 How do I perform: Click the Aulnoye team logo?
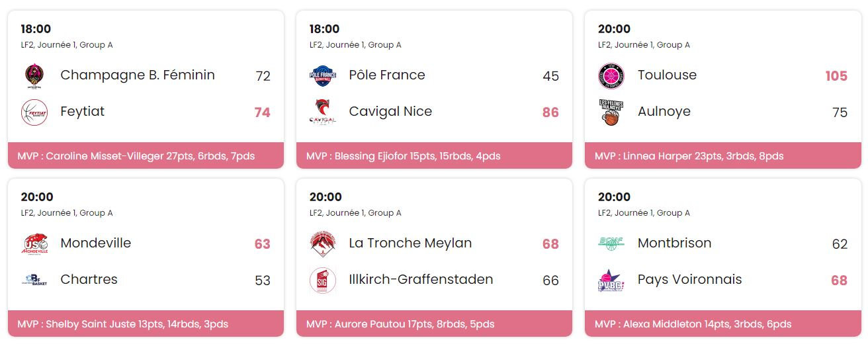point(611,112)
